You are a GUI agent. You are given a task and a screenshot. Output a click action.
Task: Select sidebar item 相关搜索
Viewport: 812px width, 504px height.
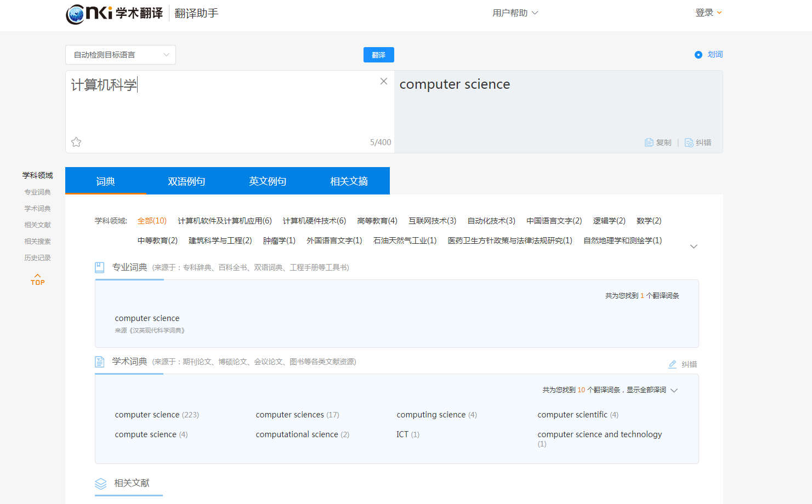[x=37, y=242]
